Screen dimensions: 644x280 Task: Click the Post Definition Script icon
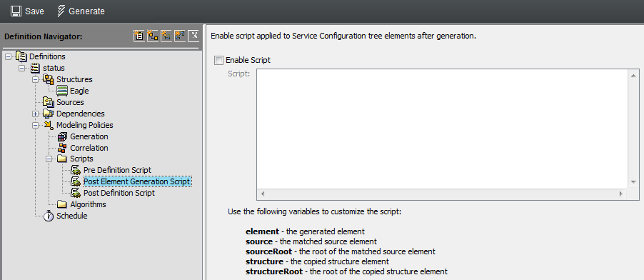point(76,193)
